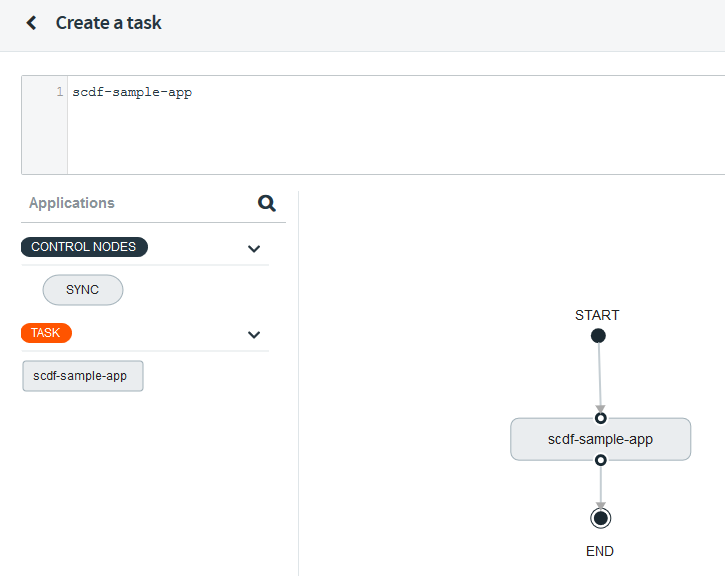Click the END label on the canvas

click(600, 551)
